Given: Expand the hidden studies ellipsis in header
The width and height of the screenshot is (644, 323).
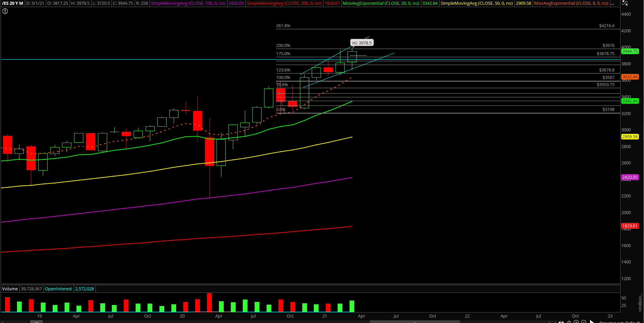Looking at the screenshot, I should point(612,3).
